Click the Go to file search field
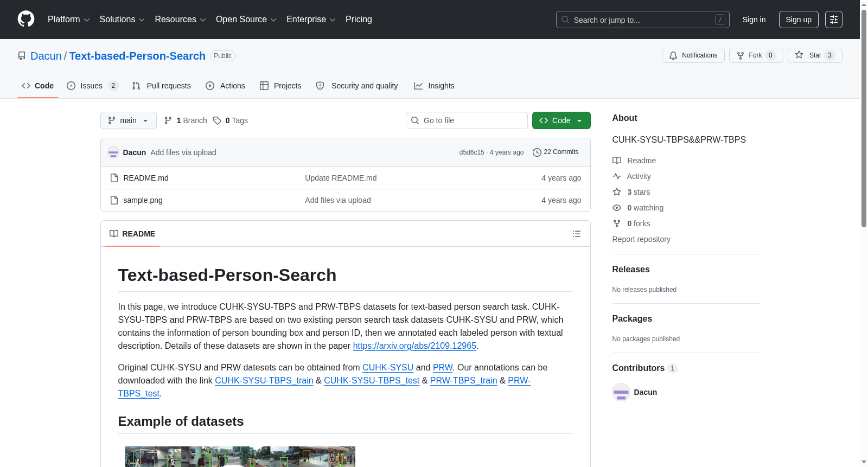Viewport: 868px width, 467px height. 467,120
